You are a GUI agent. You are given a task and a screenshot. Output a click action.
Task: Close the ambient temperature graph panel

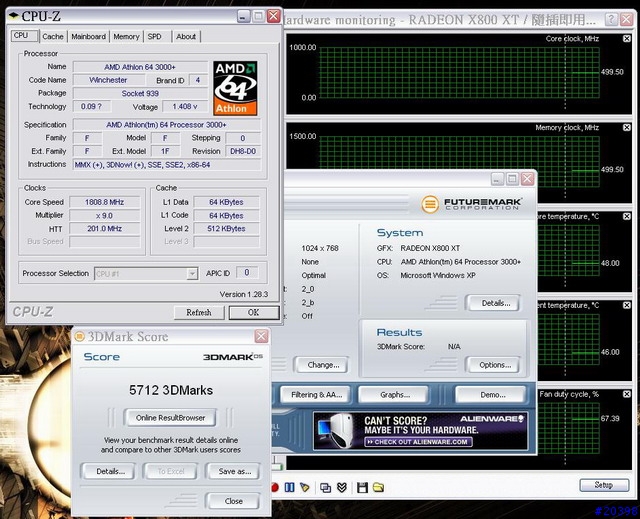coord(627,305)
